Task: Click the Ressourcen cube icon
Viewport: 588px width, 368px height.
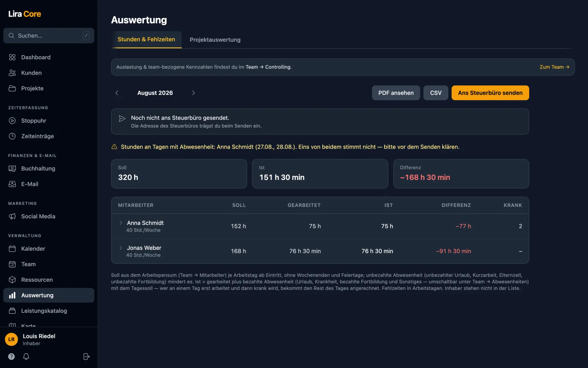Action: coord(12,280)
